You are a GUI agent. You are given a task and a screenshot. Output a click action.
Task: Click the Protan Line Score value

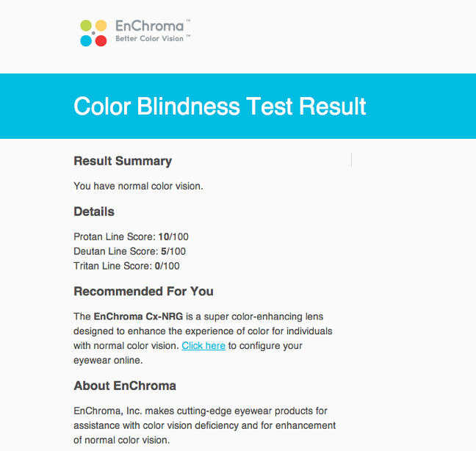[x=173, y=237]
